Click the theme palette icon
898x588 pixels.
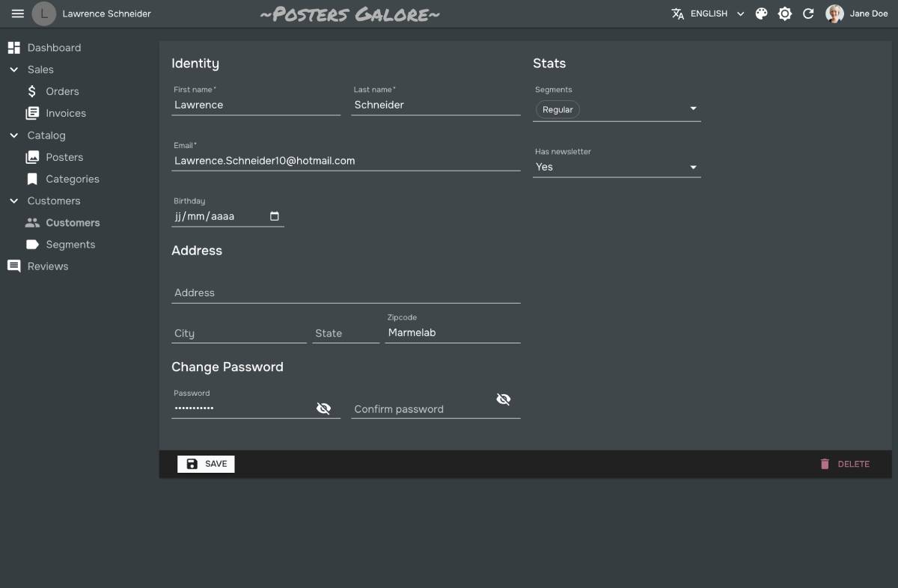tap(761, 13)
